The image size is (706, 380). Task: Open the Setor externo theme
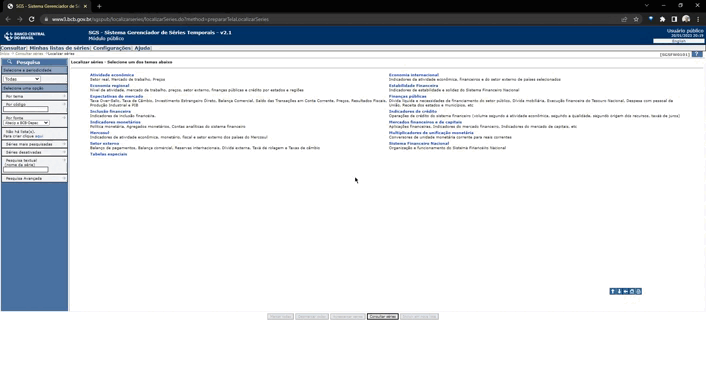tap(104, 144)
